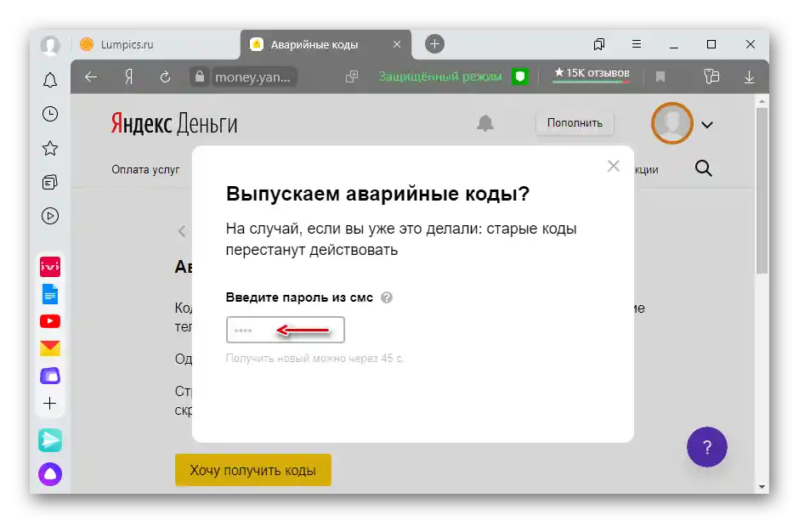Open documents shortcut in sidebar
This screenshot has height=532, width=799.
point(50,294)
